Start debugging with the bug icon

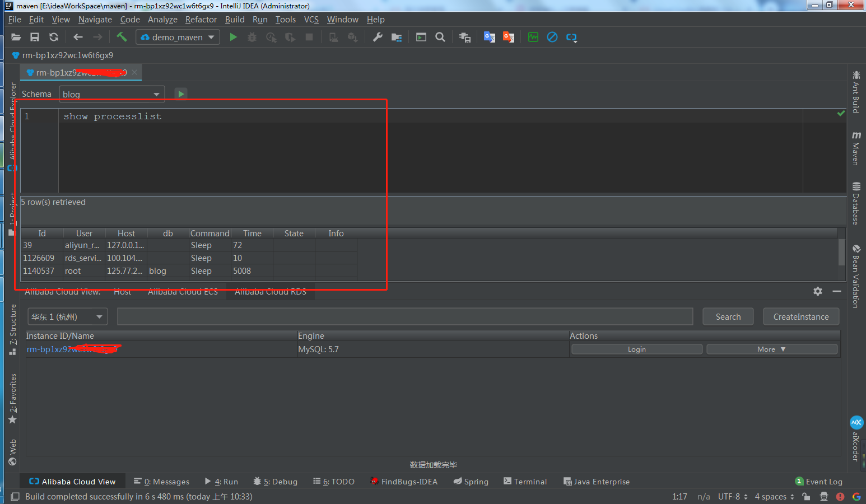click(252, 37)
